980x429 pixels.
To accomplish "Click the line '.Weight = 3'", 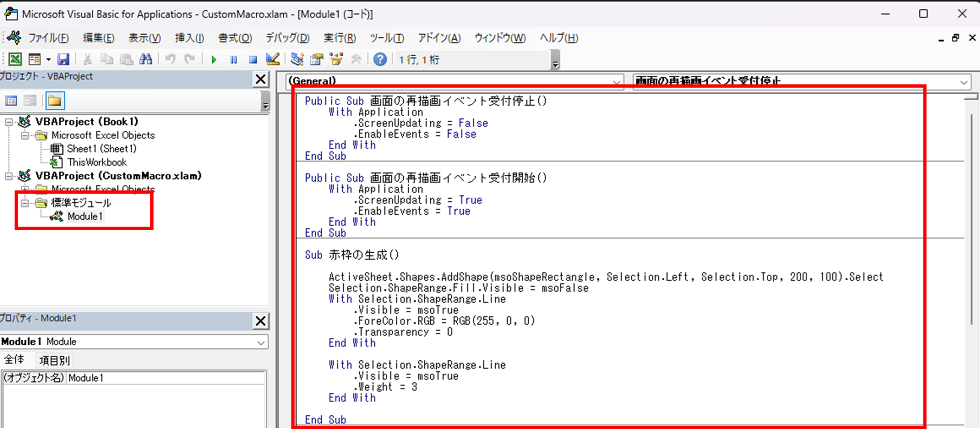I will (x=385, y=387).
